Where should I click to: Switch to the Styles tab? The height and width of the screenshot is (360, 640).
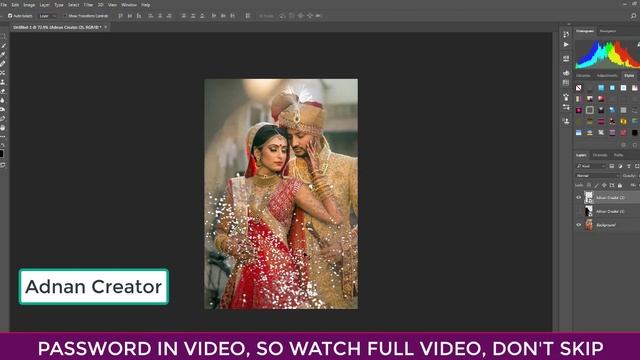click(x=629, y=76)
